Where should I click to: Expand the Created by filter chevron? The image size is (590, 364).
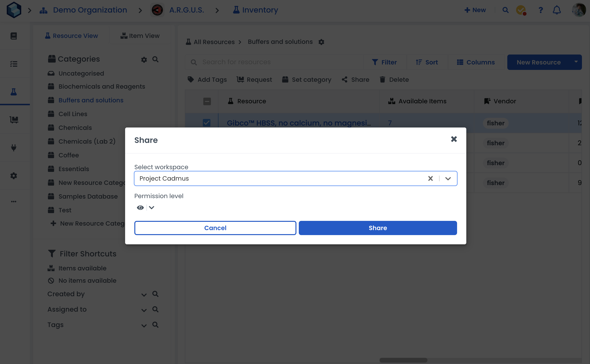tap(144, 295)
